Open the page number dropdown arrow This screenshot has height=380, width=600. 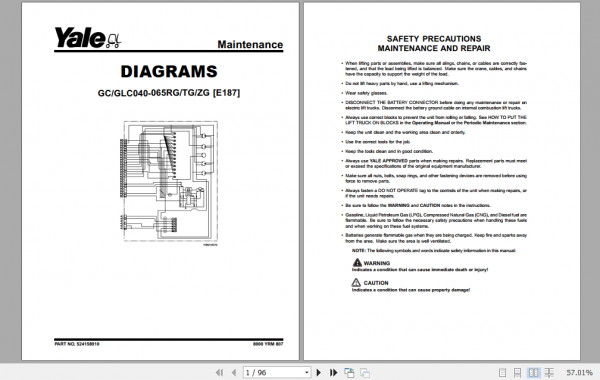(307, 372)
